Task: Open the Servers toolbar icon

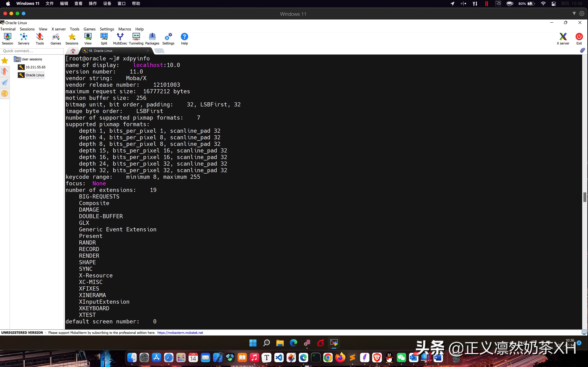Action: pyautogui.click(x=23, y=38)
